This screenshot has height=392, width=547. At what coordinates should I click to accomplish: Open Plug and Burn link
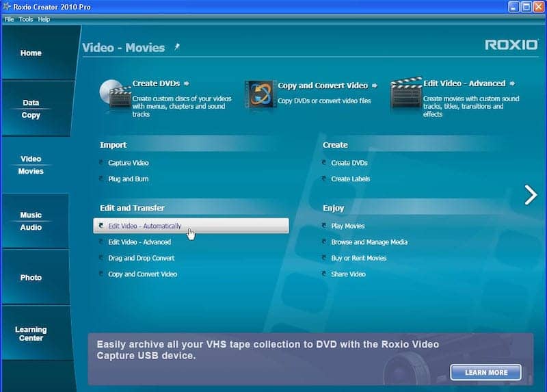click(x=129, y=179)
